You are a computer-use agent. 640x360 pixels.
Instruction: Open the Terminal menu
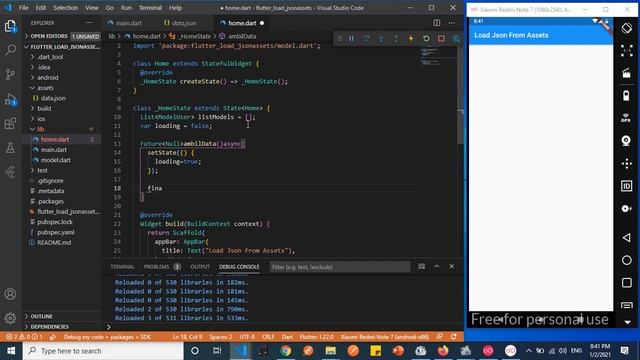(x=150, y=7)
